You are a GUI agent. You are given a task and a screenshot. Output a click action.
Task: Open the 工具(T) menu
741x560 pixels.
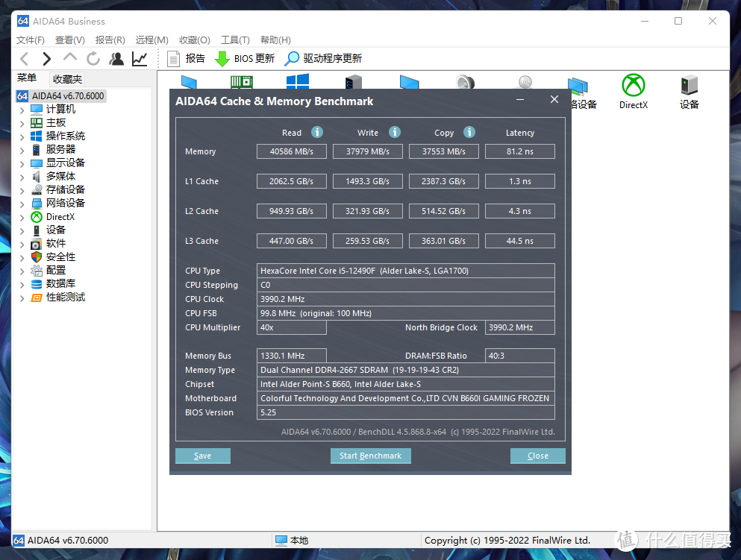pos(235,40)
